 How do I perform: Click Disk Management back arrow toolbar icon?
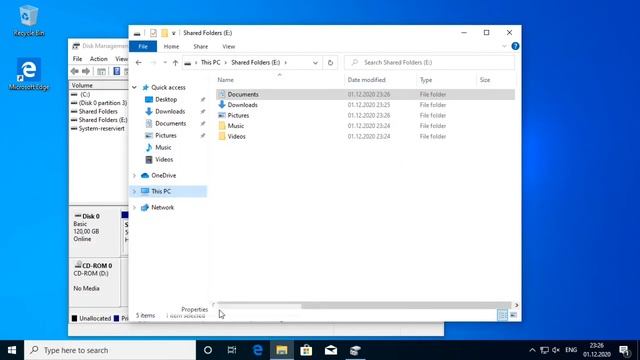click(75, 71)
